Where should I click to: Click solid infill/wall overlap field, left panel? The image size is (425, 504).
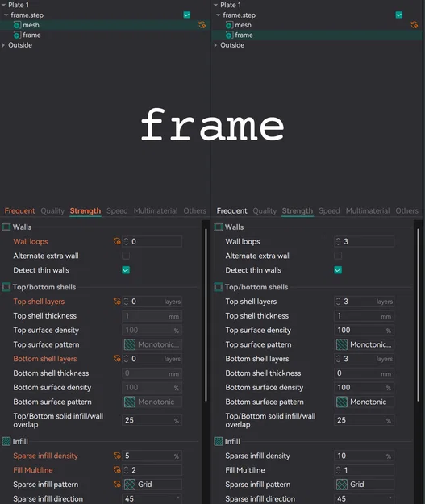[152, 420]
